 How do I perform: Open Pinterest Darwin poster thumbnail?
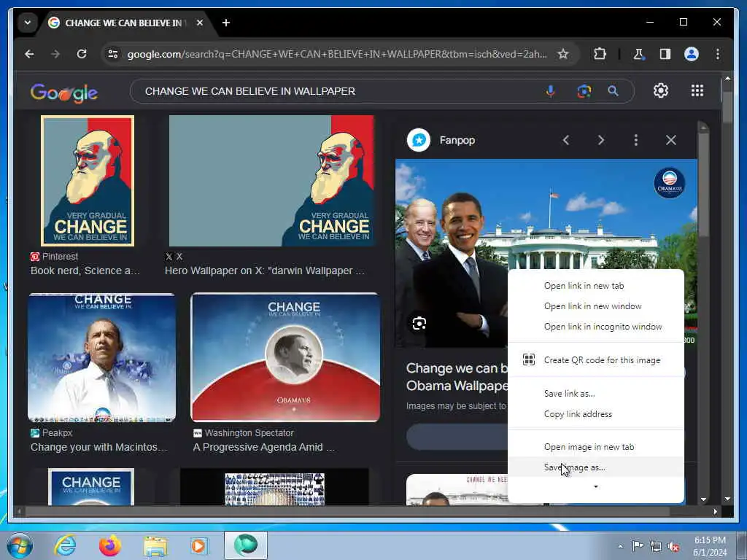(88, 181)
